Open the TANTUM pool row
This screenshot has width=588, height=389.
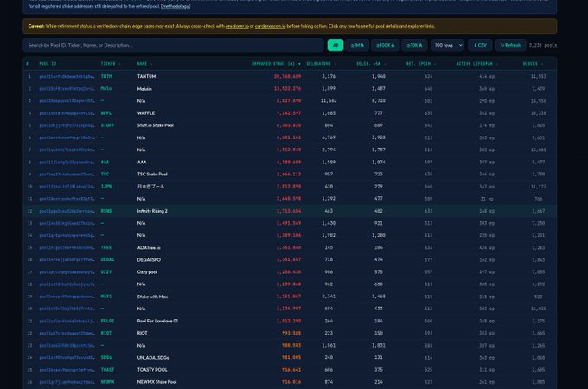[x=290, y=76]
